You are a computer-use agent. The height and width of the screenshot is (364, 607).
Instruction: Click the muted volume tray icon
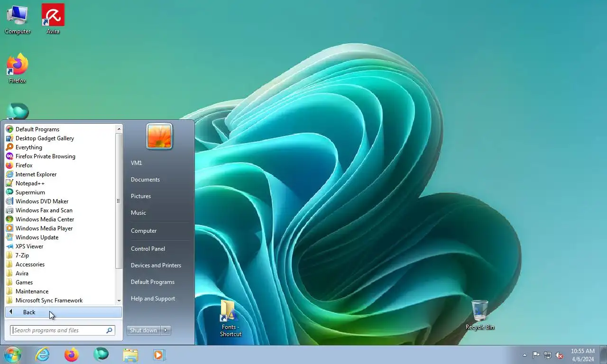(559, 355)
